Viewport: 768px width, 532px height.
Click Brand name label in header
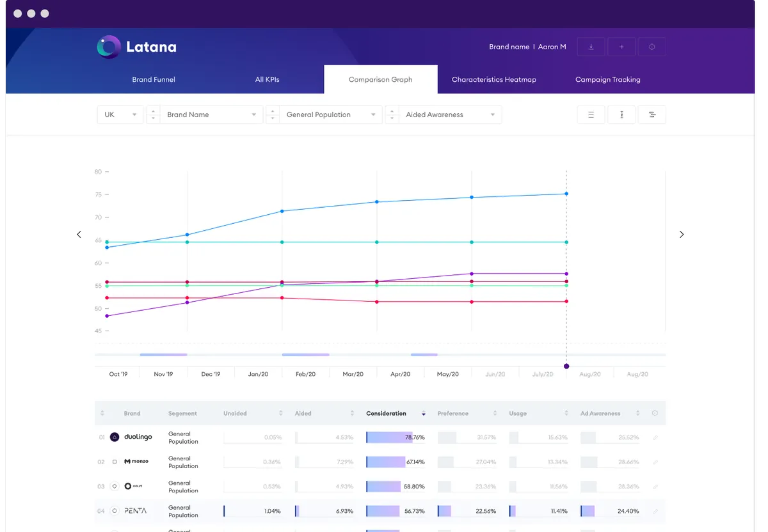click(x=509, y=47)
